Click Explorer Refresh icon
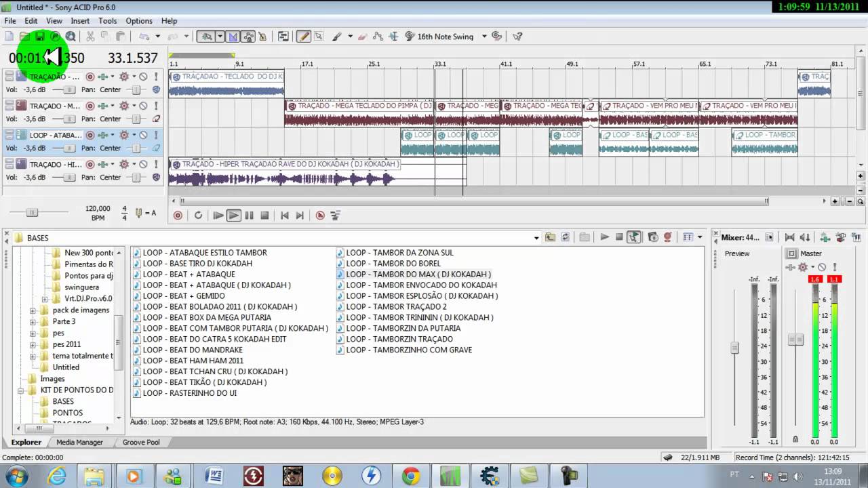868x488 pixels. point(566,237)
